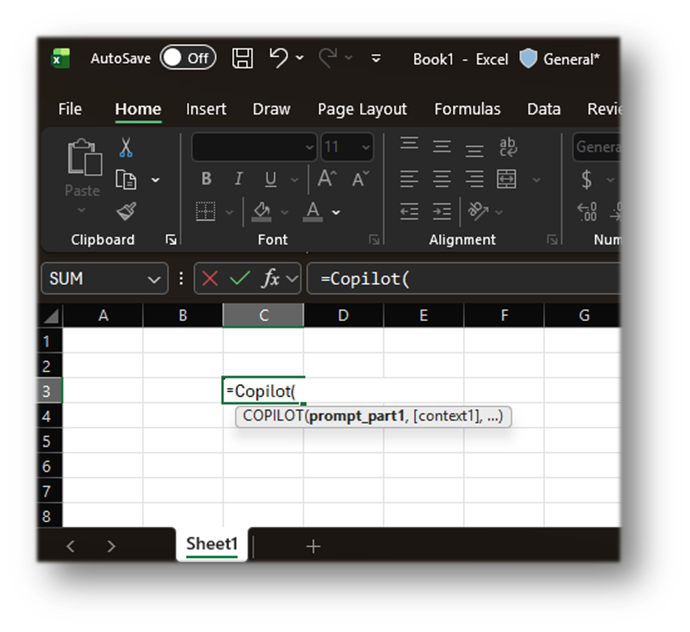Open Customize Quick Access Toolbar dropdown
The image size is (690, 632).
coord(376,58)
